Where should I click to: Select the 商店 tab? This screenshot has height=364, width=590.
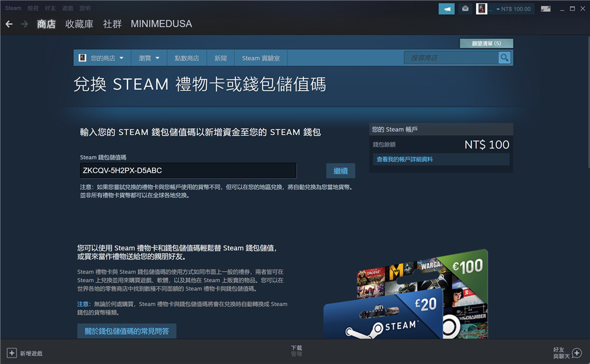tap(46, 24)
